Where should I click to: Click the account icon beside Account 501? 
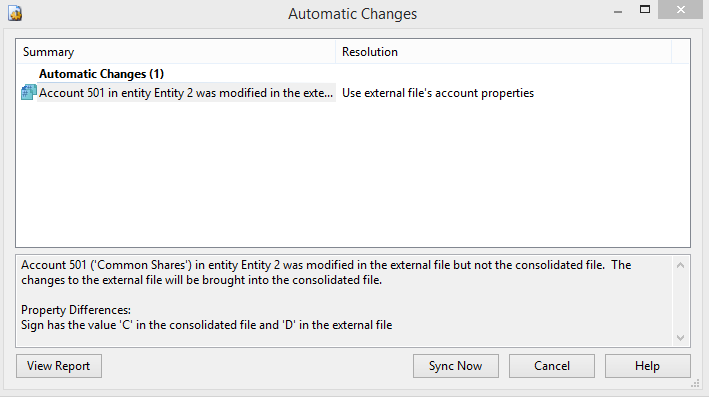tap(28, 92)
